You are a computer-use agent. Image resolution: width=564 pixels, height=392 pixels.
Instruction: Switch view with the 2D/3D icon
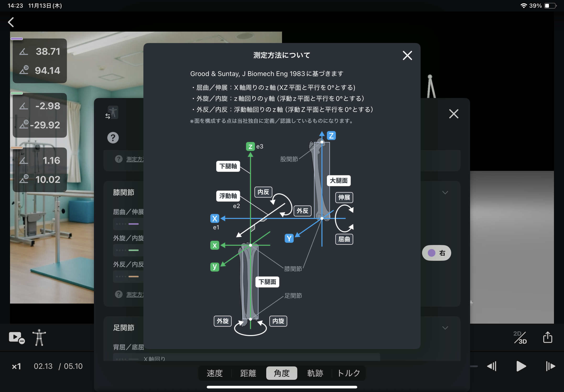[520, 338]
